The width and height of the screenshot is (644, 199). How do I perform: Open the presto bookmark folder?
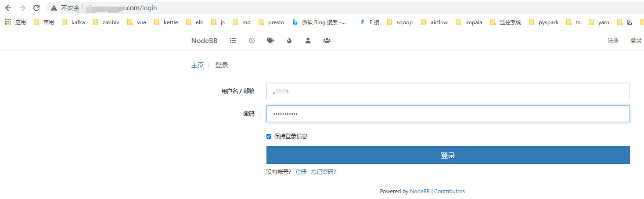(271, 22)
